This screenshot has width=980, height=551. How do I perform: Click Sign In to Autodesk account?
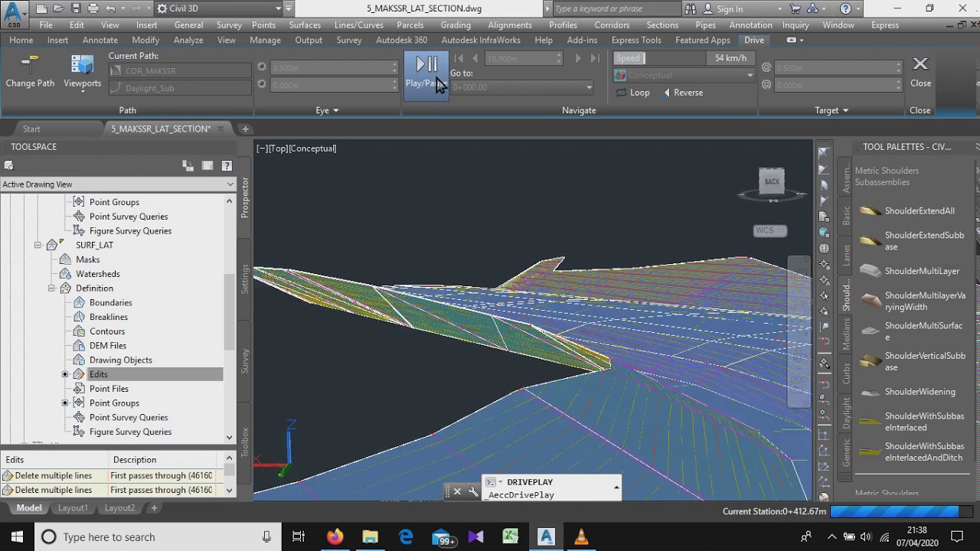[723, 9]
